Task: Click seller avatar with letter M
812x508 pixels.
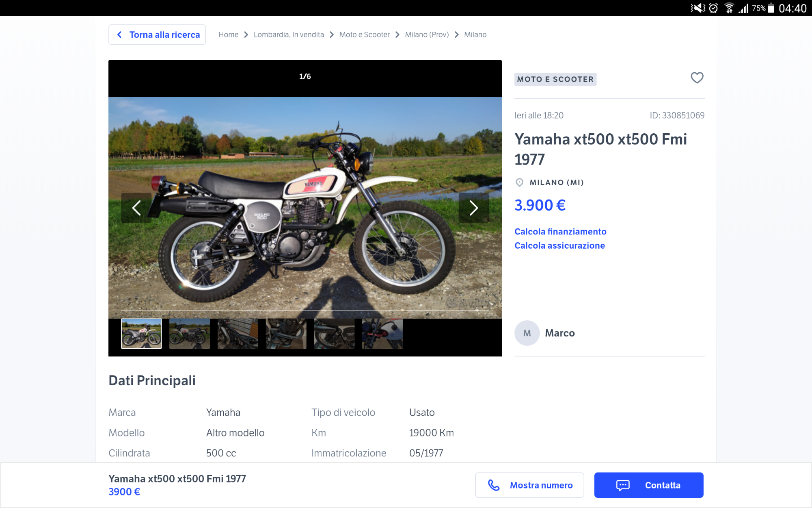Action: [527, 333]
